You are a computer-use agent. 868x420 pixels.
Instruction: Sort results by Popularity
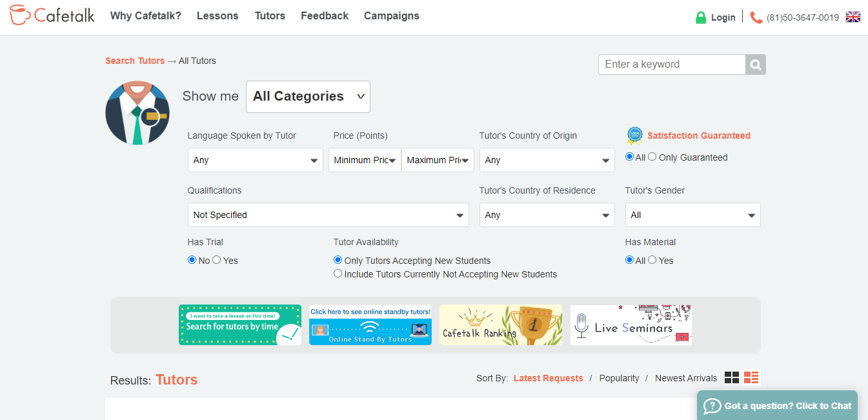pos(619,378)
